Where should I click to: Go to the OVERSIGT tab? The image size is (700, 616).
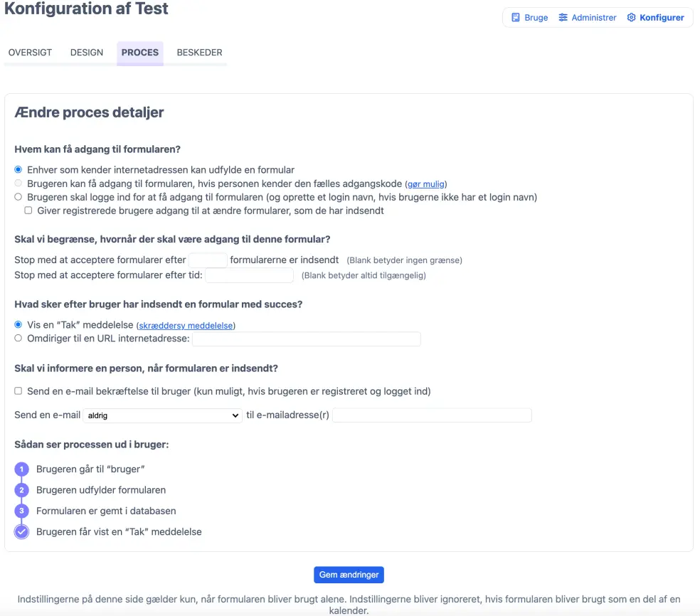click(x=30, y=53)
